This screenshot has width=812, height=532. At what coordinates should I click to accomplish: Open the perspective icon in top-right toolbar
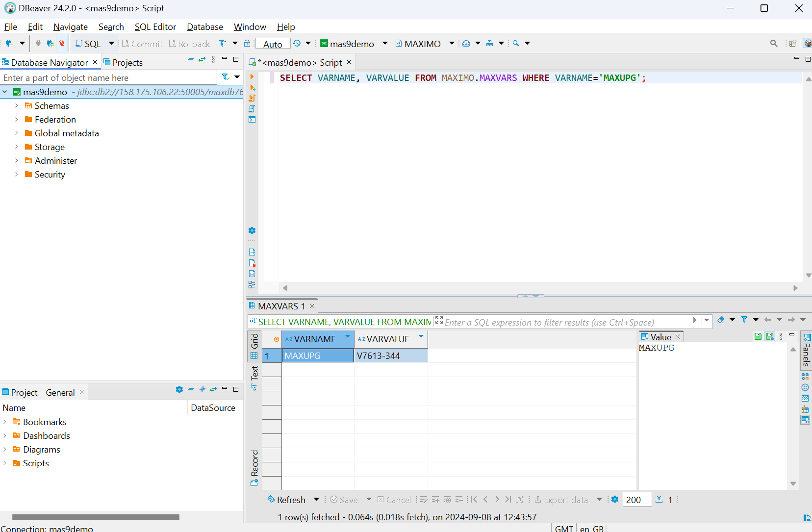792,43
